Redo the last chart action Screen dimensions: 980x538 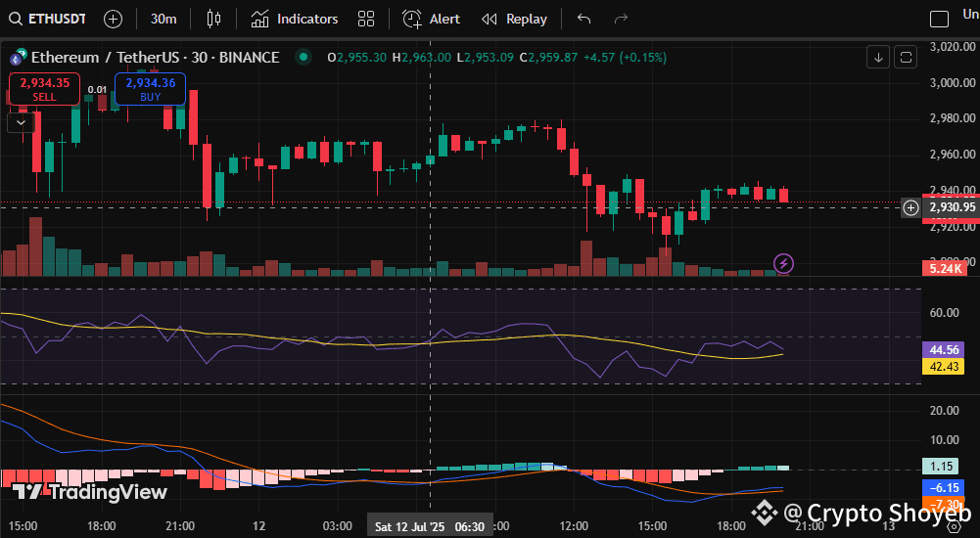point(620,19)
